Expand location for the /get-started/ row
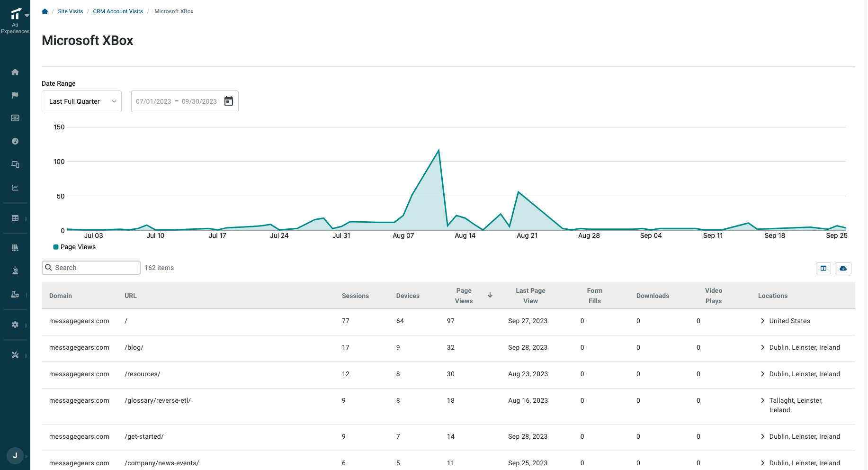Image resolution: width=868 pixels, height=470 pixels. click(762, 436)
